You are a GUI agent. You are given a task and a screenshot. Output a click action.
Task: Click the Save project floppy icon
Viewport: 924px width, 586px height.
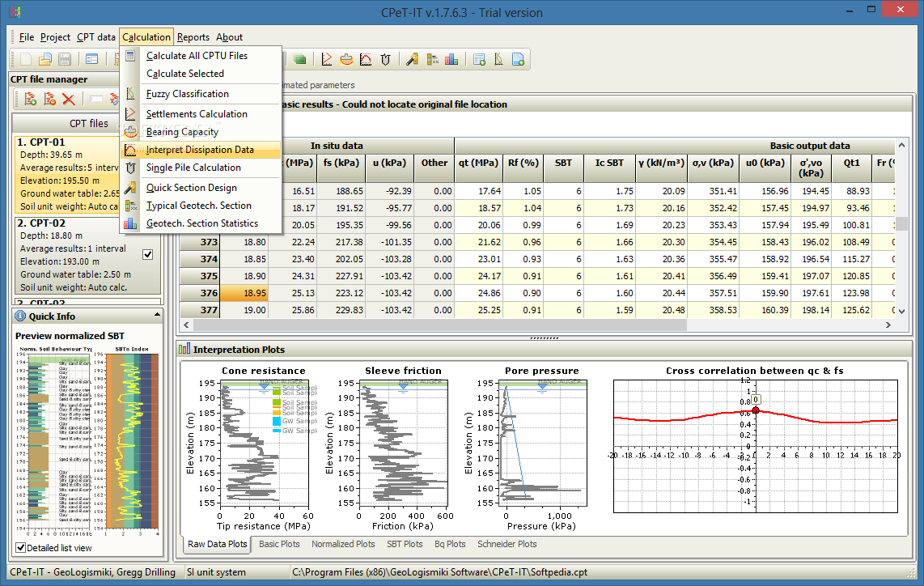pos(65,59)
